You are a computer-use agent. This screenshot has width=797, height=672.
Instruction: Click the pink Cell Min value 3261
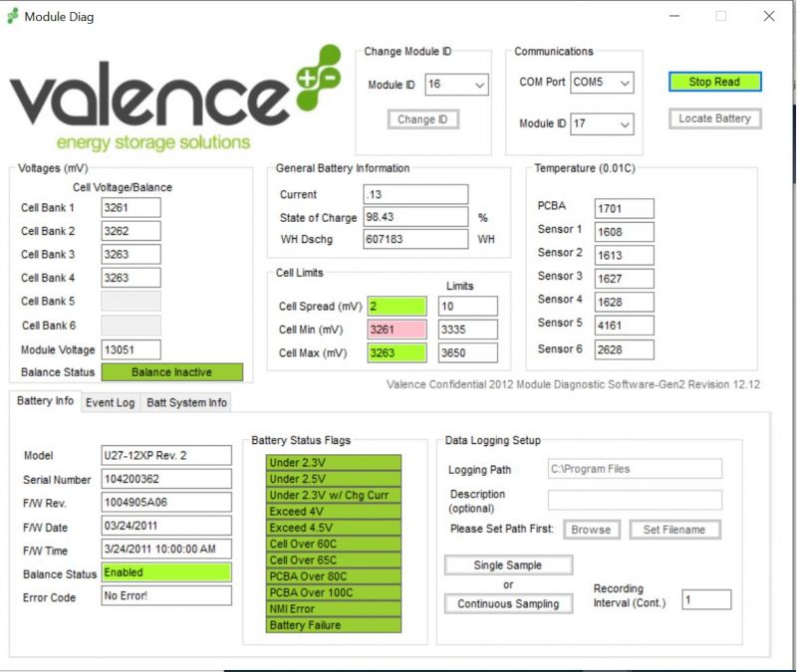(397, 330)
